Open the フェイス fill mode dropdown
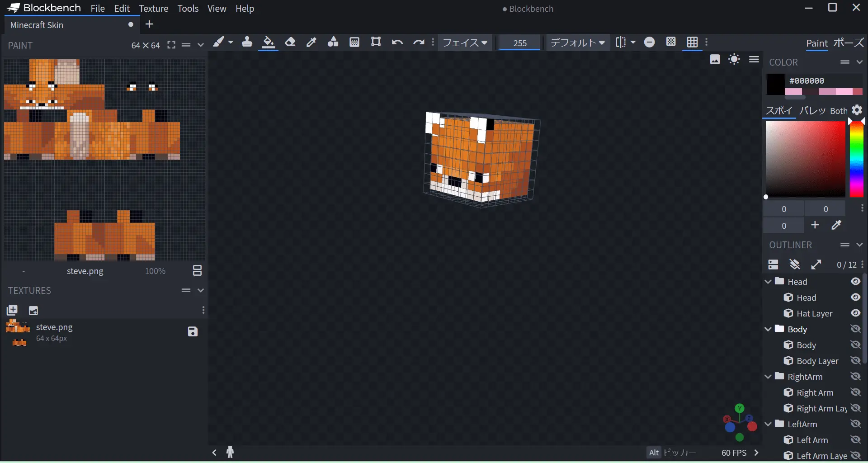Image resolution: width=868 pixels, height=463 pixels. [x=465, y=43]
